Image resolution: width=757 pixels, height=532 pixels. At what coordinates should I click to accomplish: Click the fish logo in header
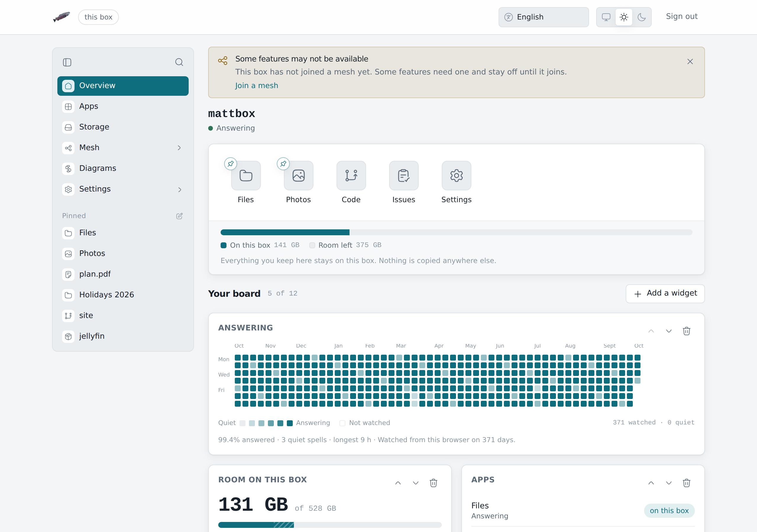(x=62, y=17)
